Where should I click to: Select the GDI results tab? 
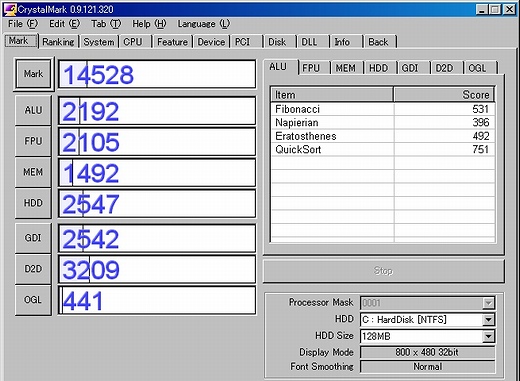click(x=413, y=68)
